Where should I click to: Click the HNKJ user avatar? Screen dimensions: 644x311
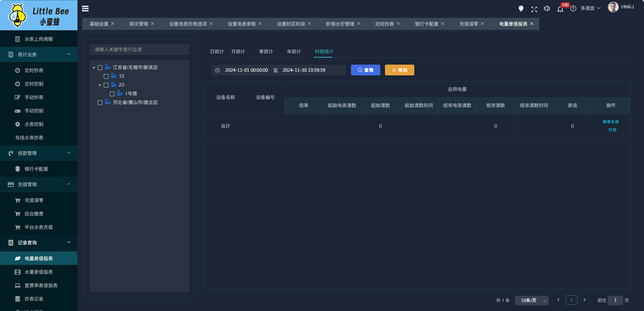pos(613,7)
